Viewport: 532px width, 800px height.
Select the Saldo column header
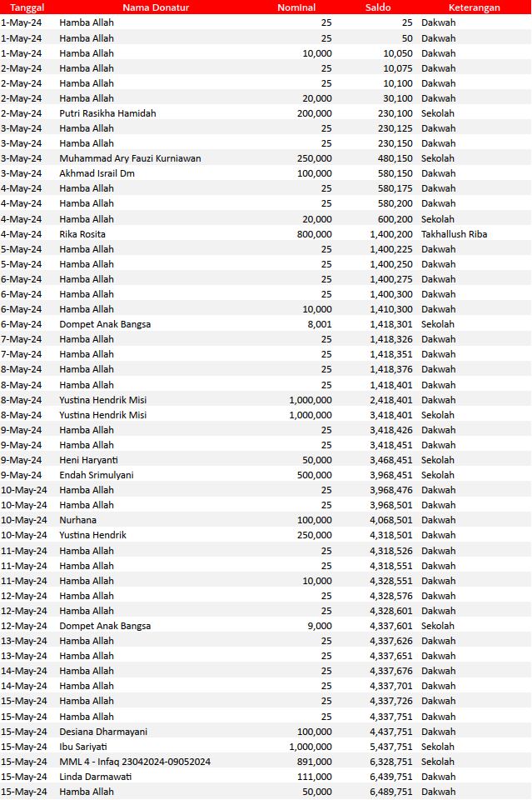[378, 7]
